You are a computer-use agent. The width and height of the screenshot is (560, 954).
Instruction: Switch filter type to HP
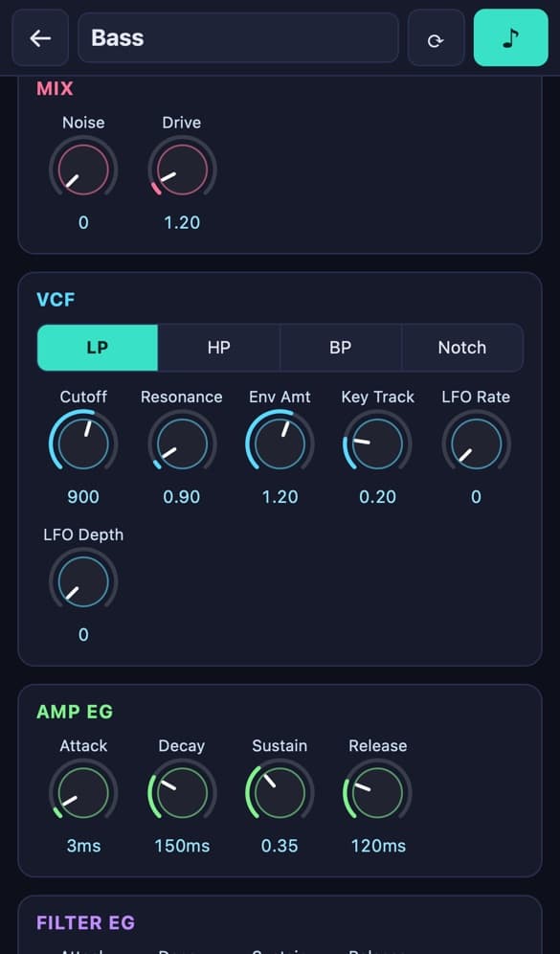click(x=219, y=348)
